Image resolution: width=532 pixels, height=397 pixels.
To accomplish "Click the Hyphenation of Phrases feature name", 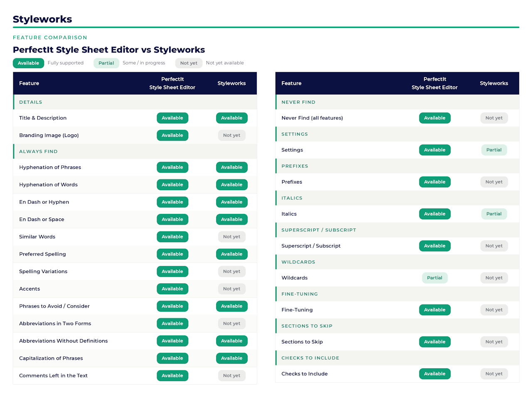I will tap(50, 167).
